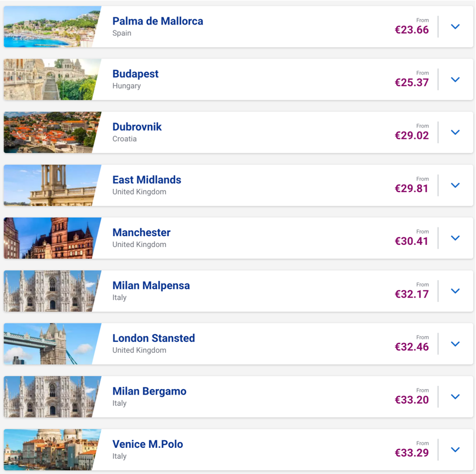This screenshot has width=476, height=474.
Task: Expand the Budapest fare details
Action: 455,79
